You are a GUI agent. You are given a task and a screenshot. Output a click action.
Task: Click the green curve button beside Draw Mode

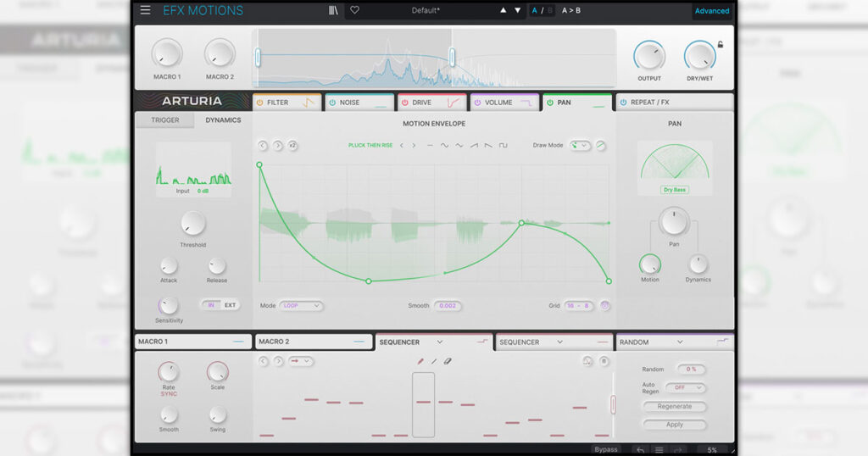coord(601,146)
